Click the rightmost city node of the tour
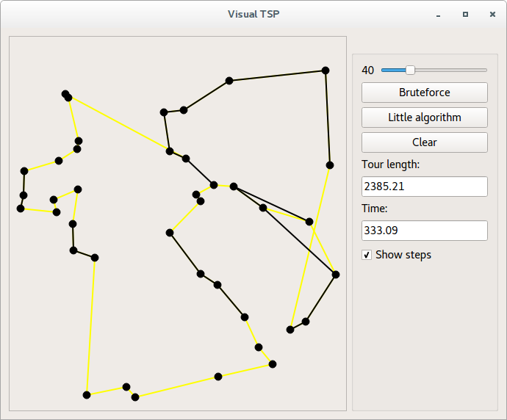The height and width of the screenshot is (420, 507). tap(336, 275)
